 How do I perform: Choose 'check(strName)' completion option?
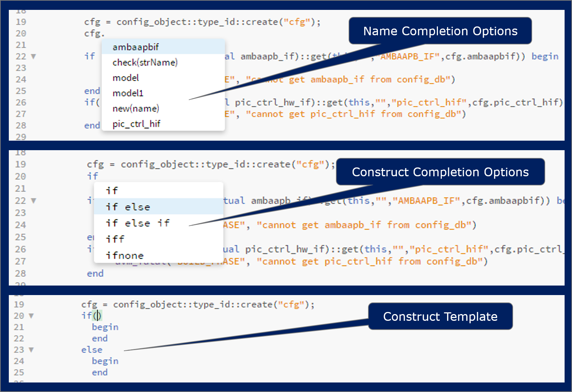(x=163, y=62)
